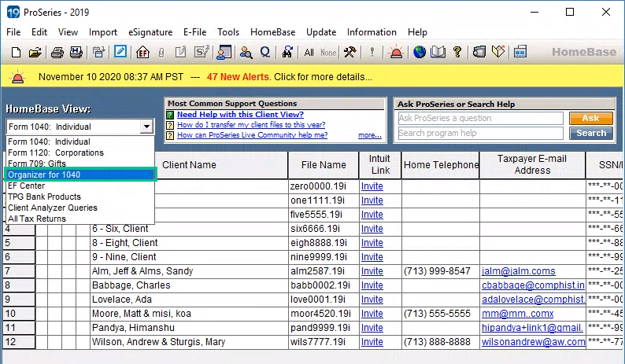Image resolution: width=625 pixels, height=364 pixels.
Task: Open 'How do I transfer my client files' link
Action: (x=251, y=125)
